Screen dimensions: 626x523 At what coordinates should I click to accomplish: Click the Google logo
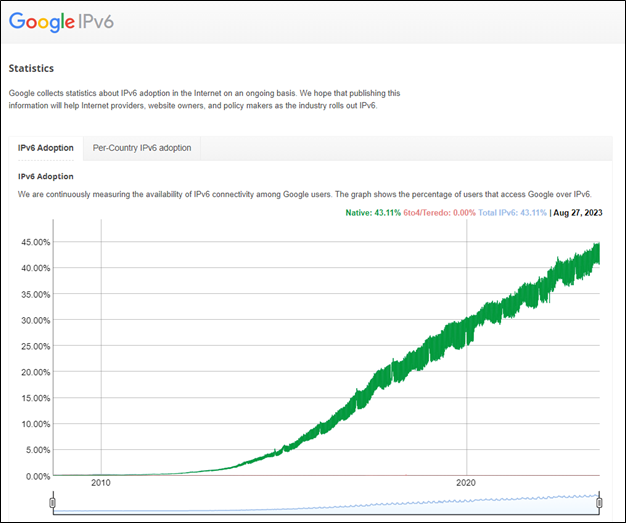[41, 22]
